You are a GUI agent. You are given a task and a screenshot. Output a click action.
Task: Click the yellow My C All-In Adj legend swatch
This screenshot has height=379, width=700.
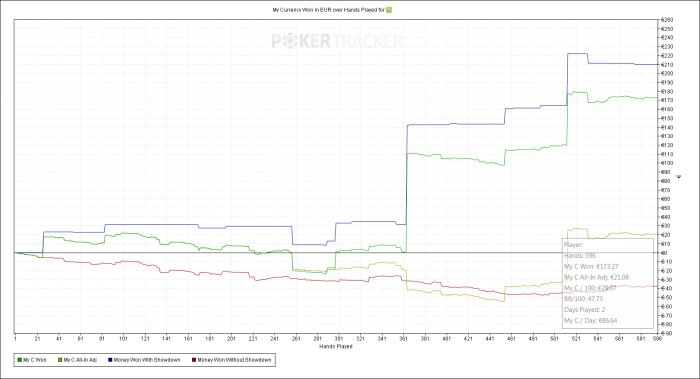60,360
